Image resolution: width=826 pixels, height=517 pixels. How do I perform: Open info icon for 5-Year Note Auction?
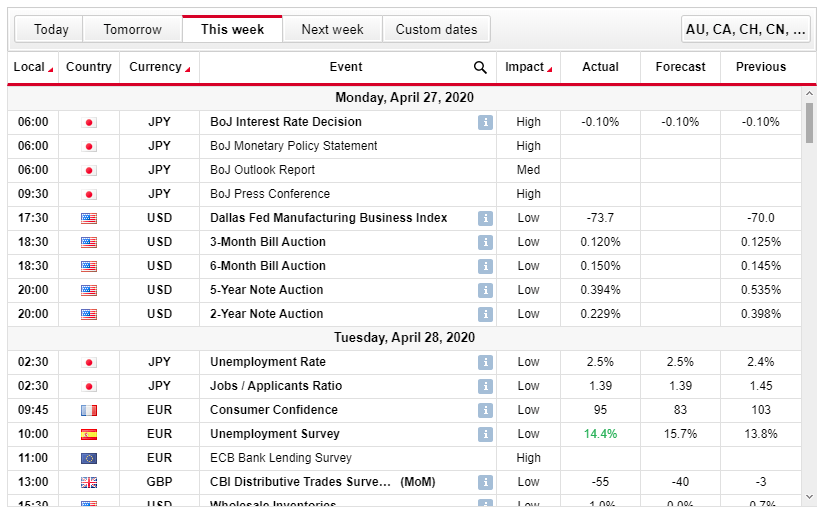coord(485,290)
